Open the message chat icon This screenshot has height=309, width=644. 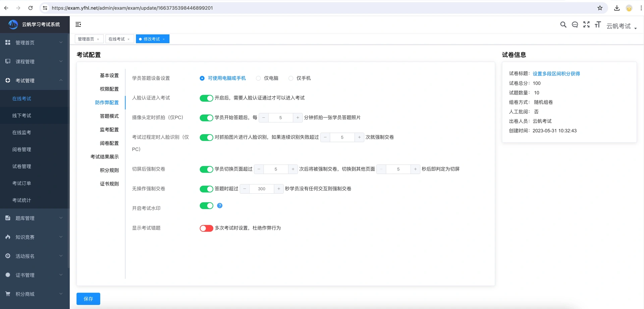[x=575, y=24]
